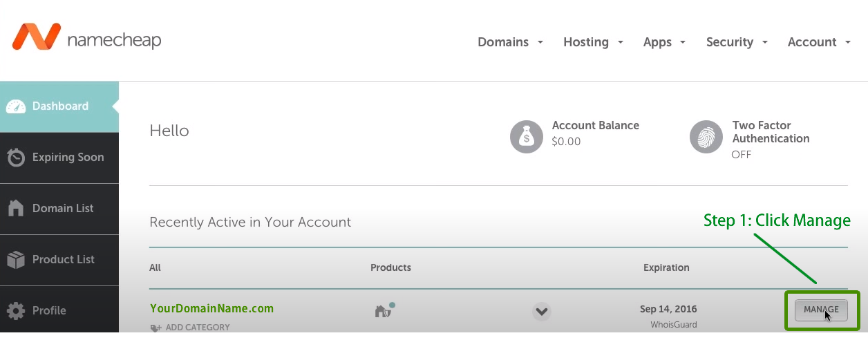
Task: Click the domain products house icon
Action: [x=384, y=311]
